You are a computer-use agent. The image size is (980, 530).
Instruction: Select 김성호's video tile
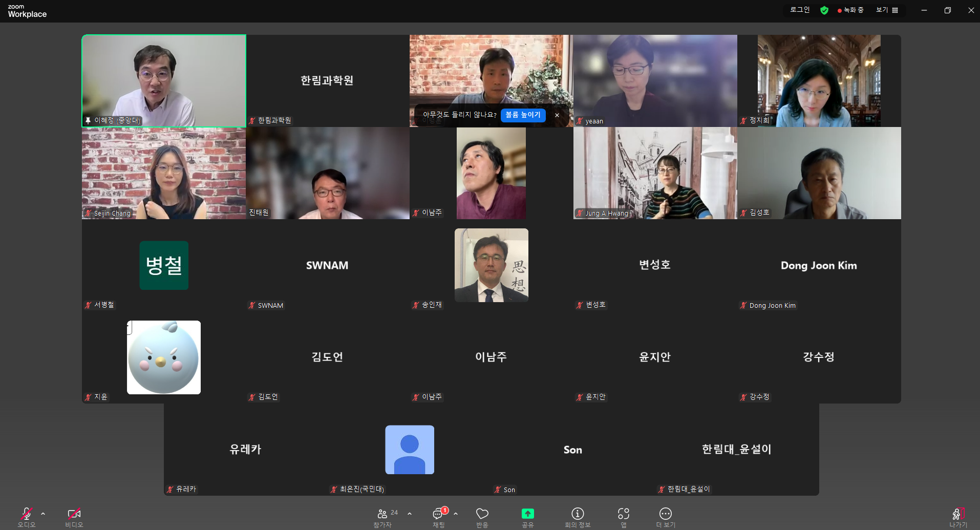tap(819, 173)
